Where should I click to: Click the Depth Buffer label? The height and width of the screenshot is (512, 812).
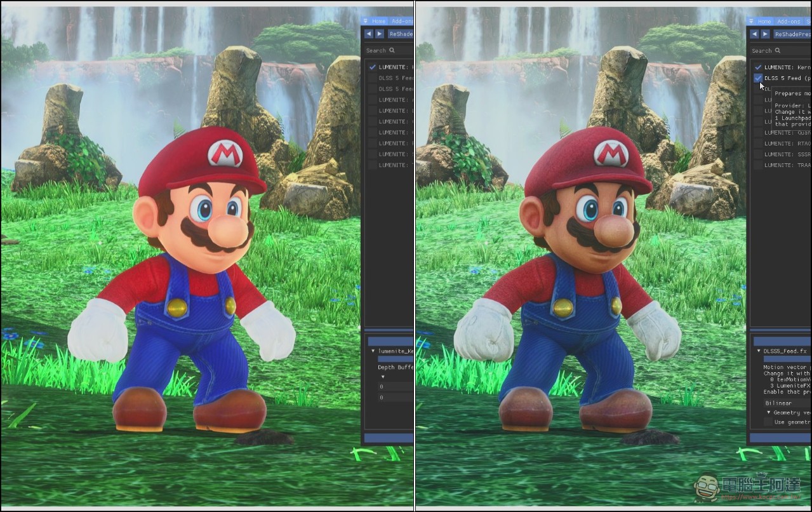click(396, 367)
